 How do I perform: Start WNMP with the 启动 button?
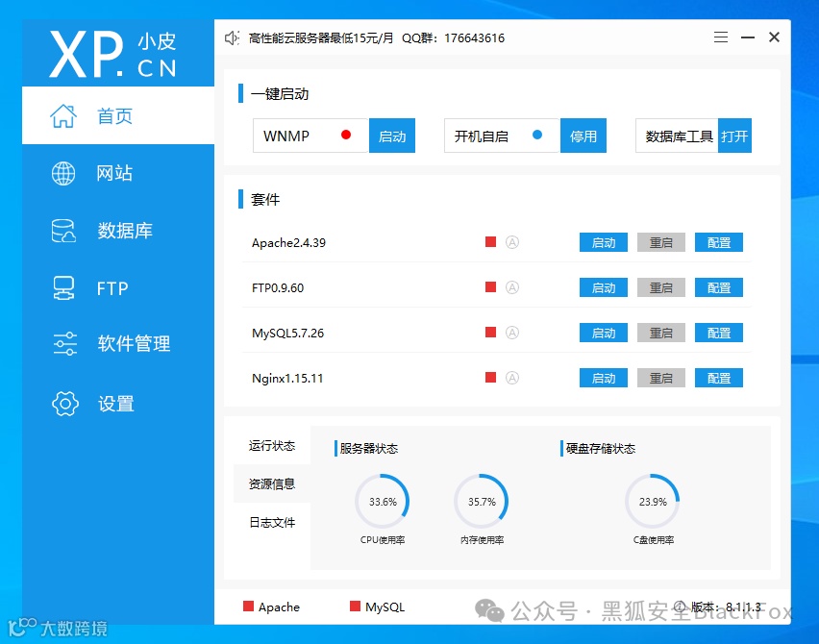click(392, 136)
